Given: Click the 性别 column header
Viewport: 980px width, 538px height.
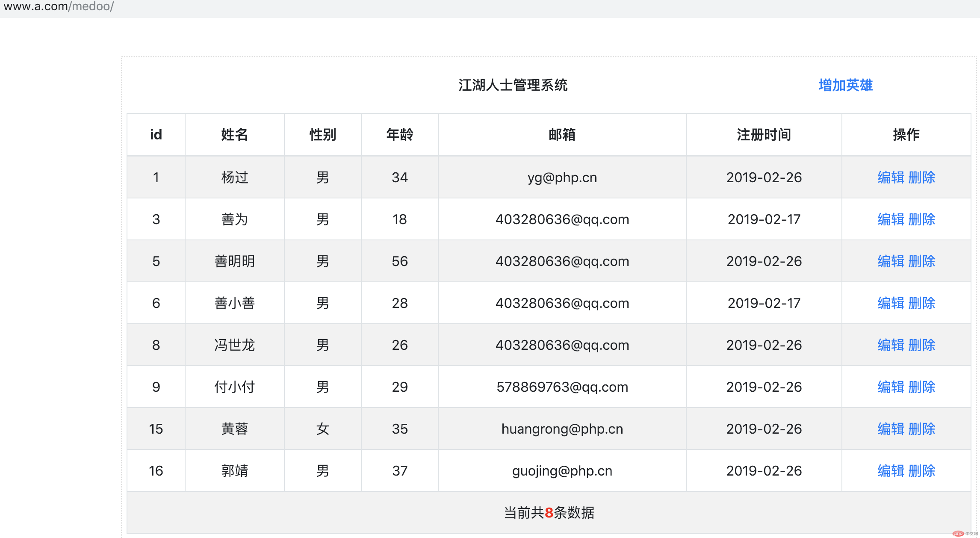Looking at the screenshot, I should point(323,135).
